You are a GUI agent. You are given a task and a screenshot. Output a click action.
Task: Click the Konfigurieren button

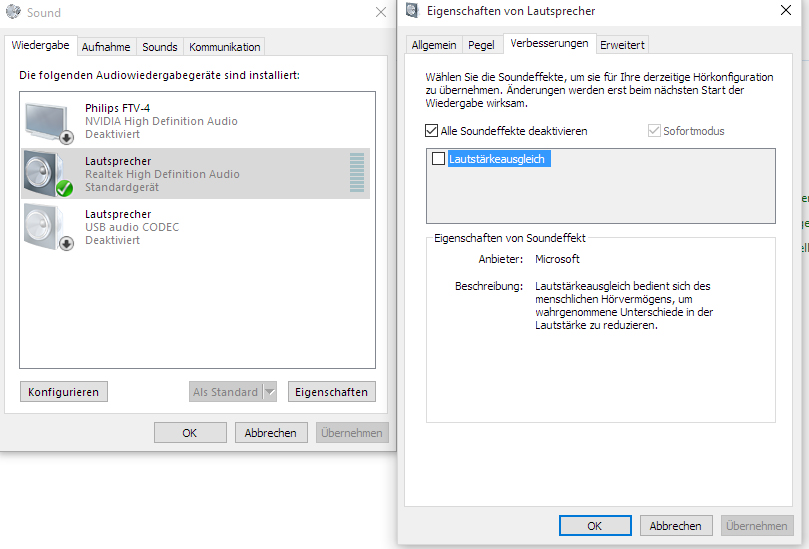(63, 392)
